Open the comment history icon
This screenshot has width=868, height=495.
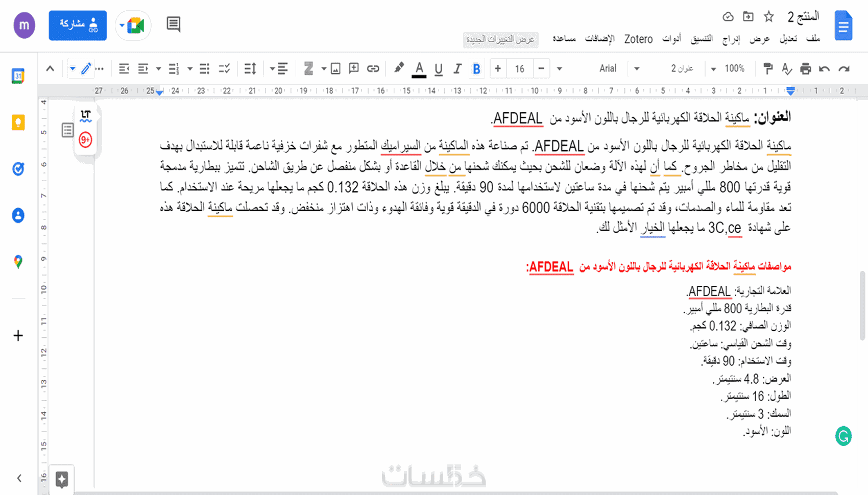[174, 24]
